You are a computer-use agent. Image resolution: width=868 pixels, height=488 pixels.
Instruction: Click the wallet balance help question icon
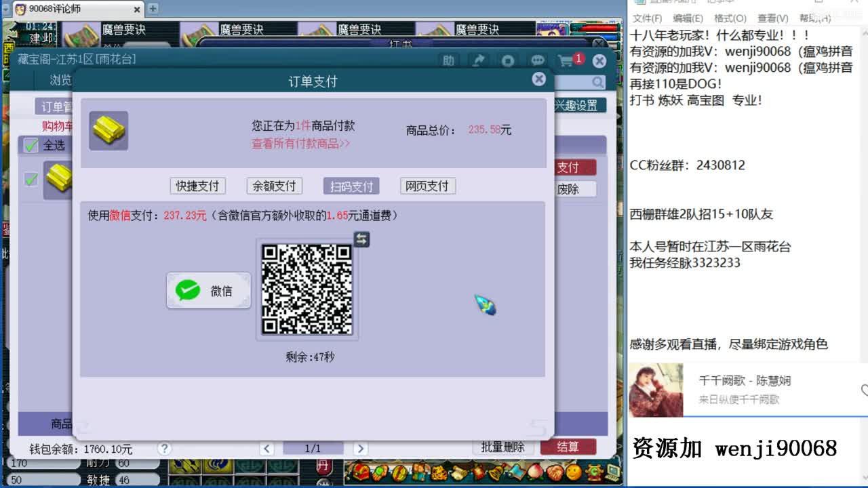click(x=164, y=449)
